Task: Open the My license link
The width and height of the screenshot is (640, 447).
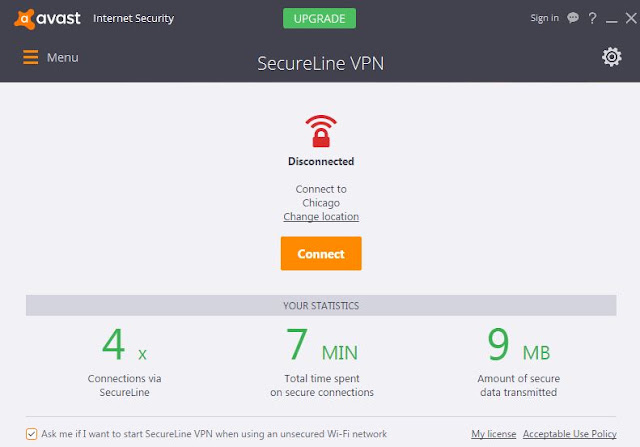Action: [x=493, y=434]
